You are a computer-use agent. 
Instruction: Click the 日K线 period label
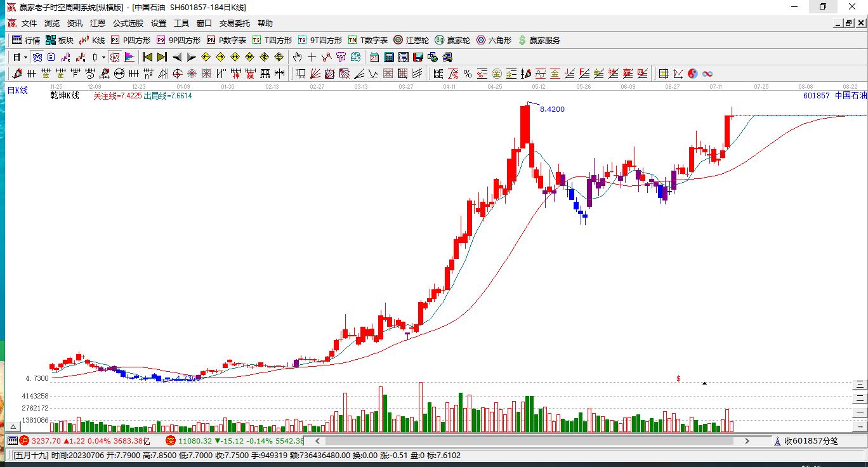[x=18, y=91]
